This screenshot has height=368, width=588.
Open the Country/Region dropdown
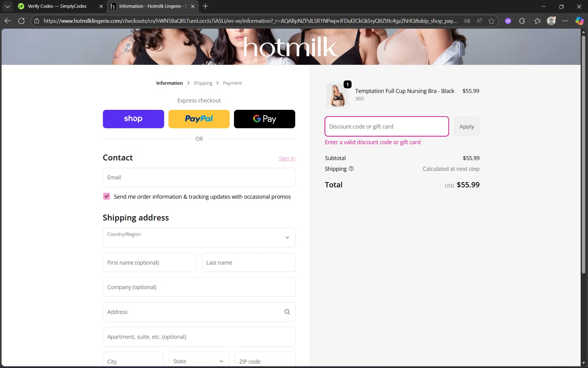[199, 238]
